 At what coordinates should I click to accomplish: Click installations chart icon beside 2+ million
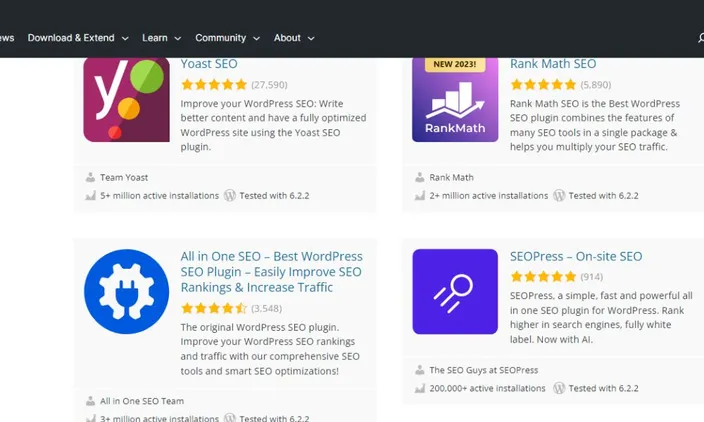tap(419, 196)
